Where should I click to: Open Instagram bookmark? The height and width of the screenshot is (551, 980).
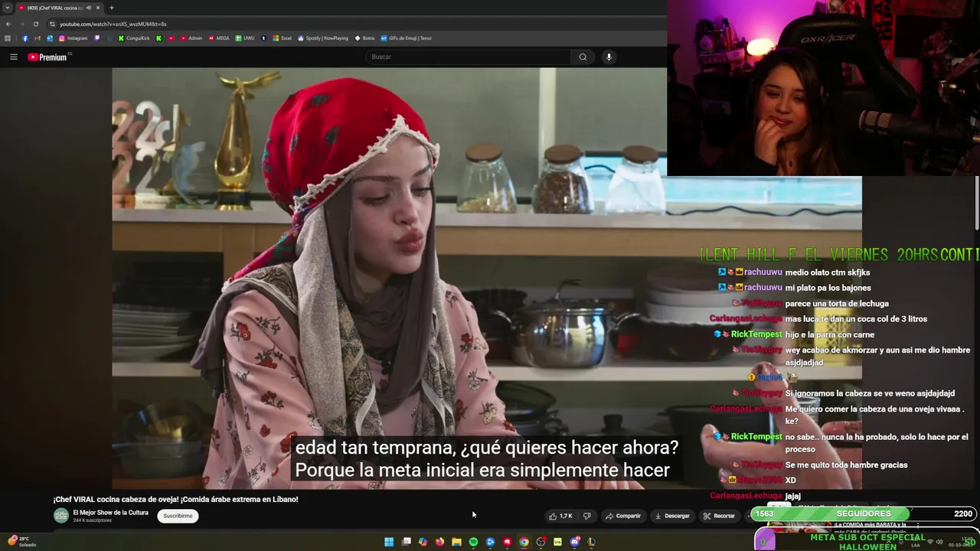click(x=73, y=38)
